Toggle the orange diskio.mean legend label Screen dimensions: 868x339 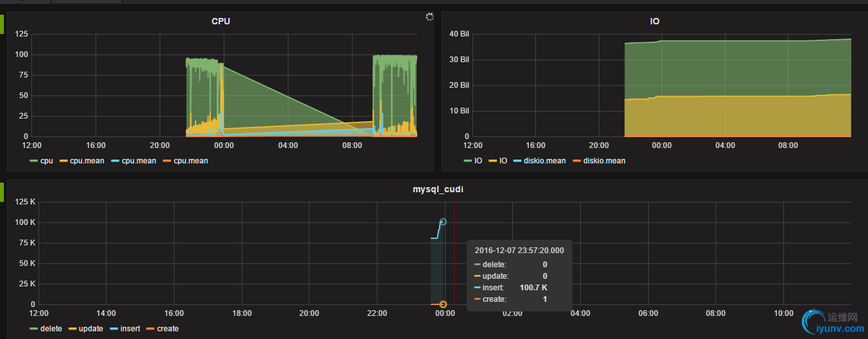605,161
